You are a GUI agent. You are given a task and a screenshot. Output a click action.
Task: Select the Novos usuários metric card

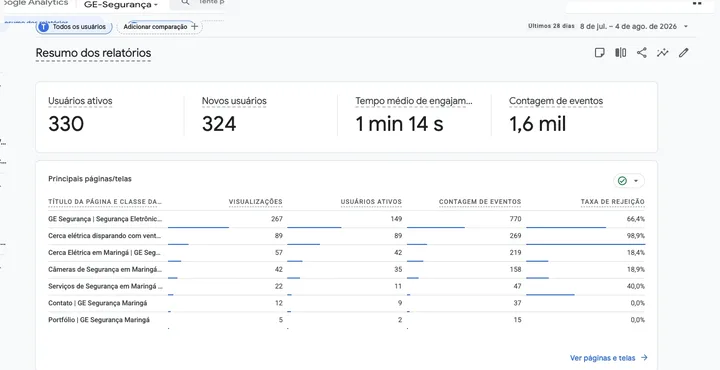click(x=260, y=117)
